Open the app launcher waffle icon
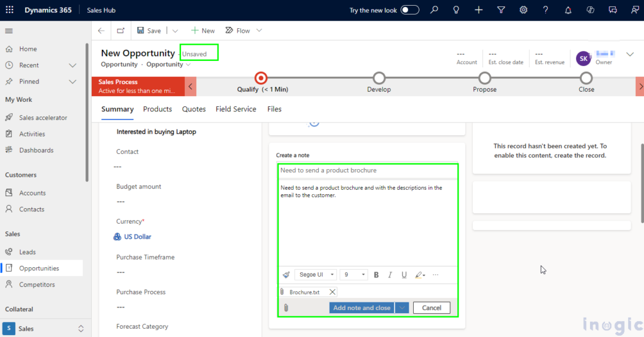The image size is (644, 337). coord(9,10)
